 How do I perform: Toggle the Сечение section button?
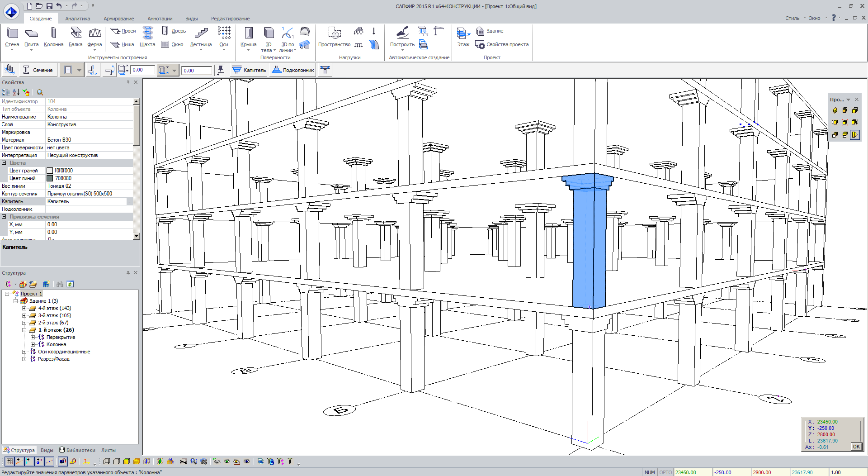(38, 70)
